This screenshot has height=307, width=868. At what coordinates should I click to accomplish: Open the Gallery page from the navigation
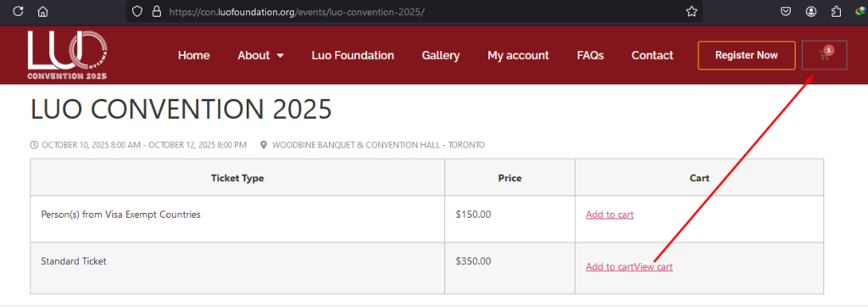pos(441,55)
